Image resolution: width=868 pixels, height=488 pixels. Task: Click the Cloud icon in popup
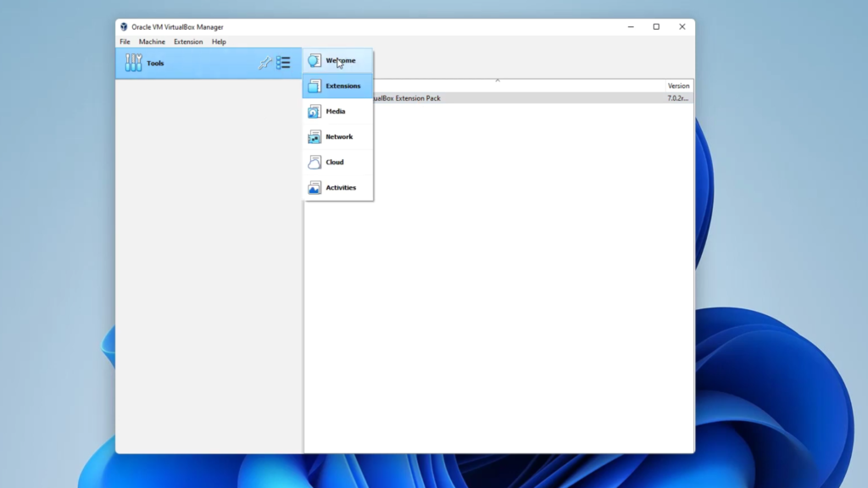(314, 162)
